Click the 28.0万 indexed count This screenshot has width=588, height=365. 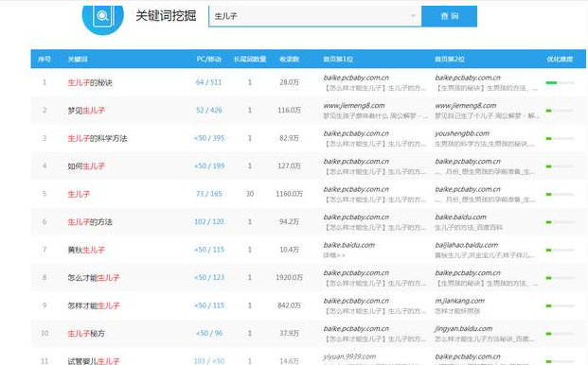pos(289,82)
